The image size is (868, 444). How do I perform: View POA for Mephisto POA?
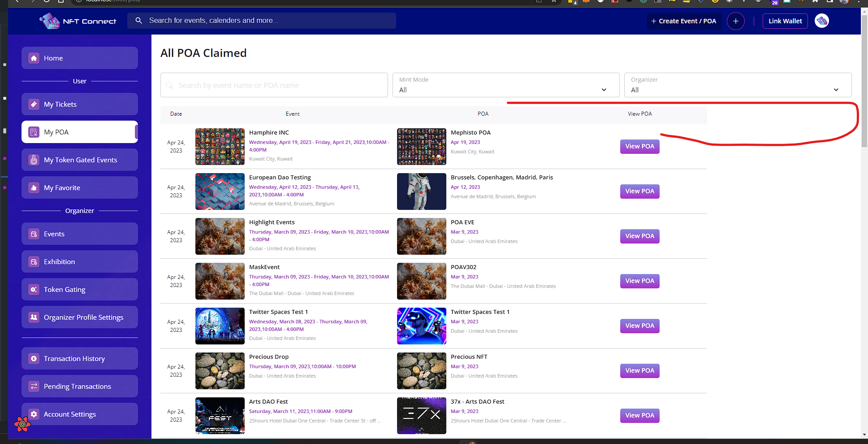point(640,146)
